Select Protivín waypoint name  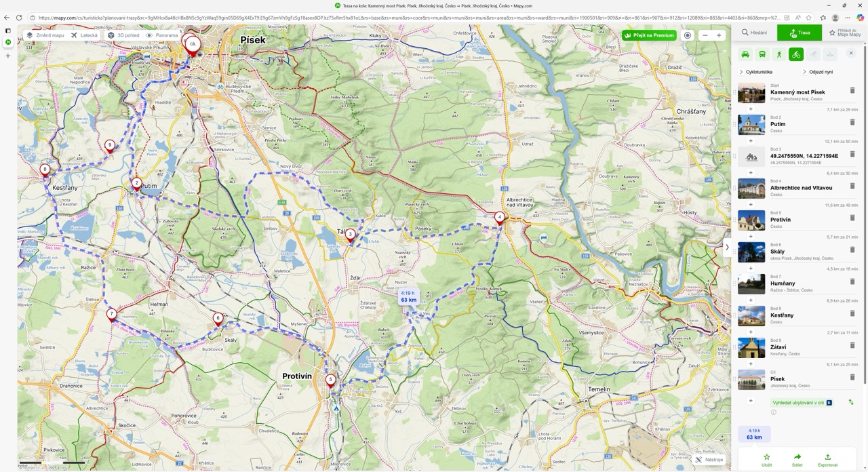coord(781,220)
